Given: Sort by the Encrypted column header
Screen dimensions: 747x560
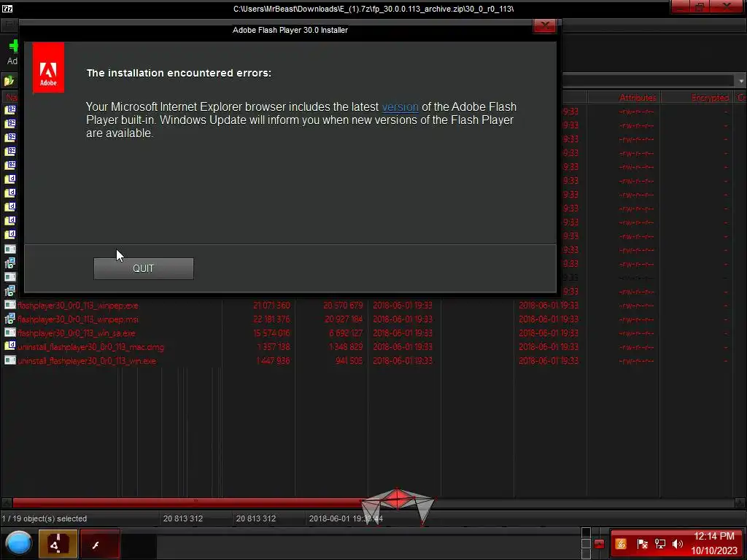Looking at the screenshot, I should coord(710,97).
